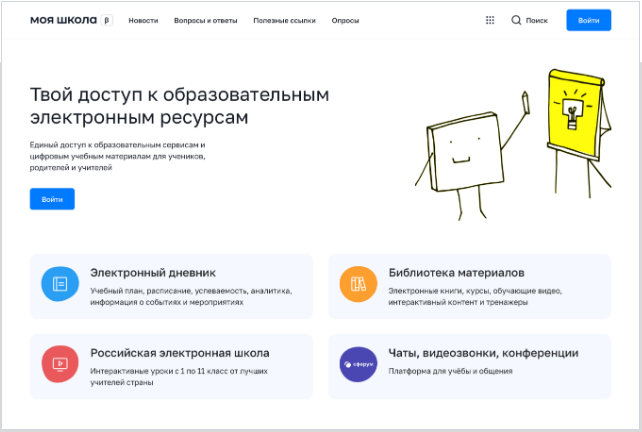Open the Электронный дневник card title
Viewport: 642px width, 432px height.
[x=153, y=272]
